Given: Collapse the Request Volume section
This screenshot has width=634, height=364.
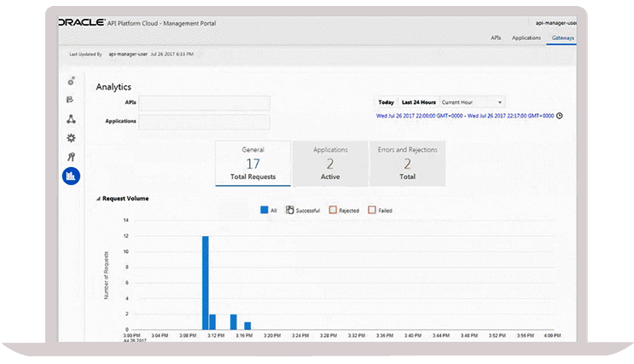Looking at the screenshot, I should pos(98,199).
